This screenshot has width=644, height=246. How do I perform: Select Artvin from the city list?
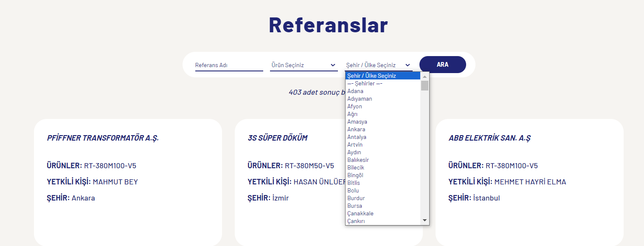[x=383, y=144]
